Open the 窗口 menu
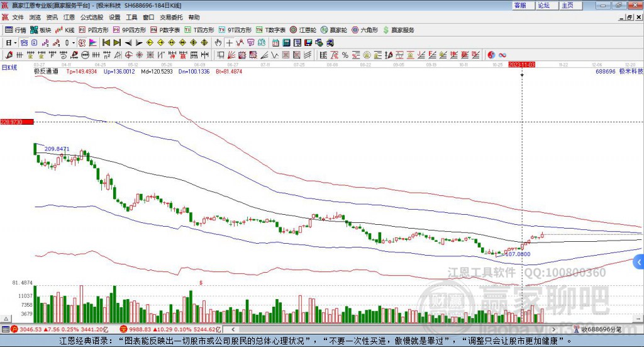Image resolution: width=644 pixels, height=347 pixels. [x=148, y=17]
